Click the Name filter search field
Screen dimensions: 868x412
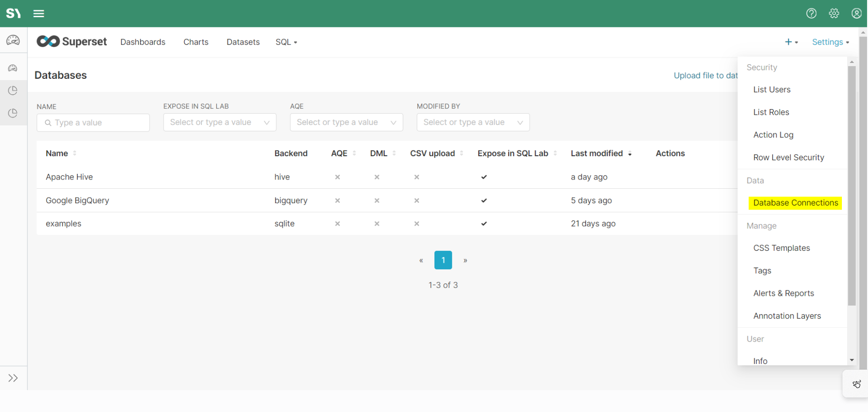93,123
